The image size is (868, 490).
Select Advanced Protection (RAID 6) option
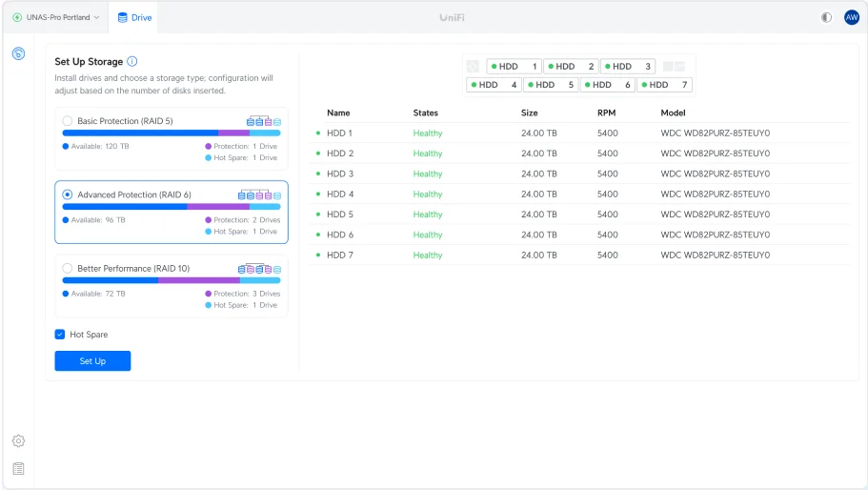click(68, 194)
